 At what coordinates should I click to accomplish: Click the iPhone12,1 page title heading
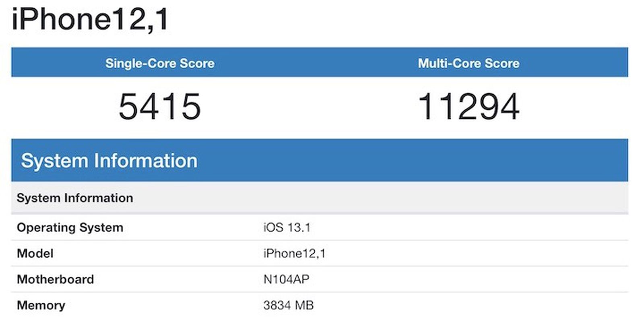point(90,19)
